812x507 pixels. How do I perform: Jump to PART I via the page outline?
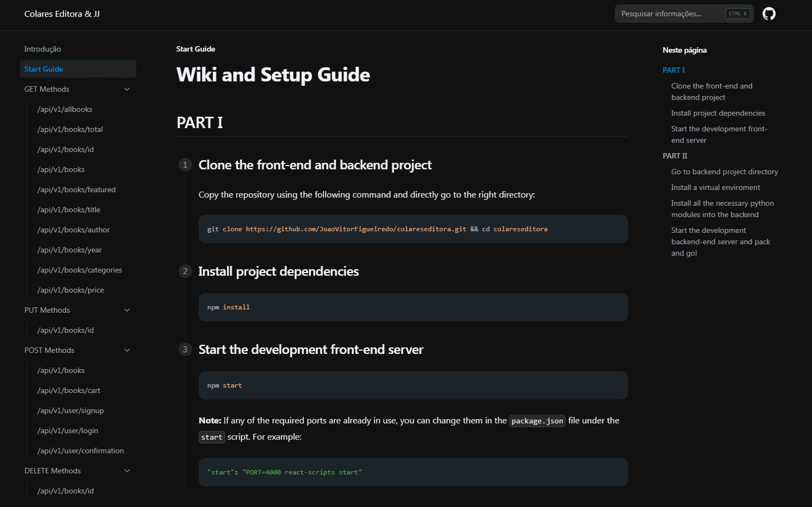click(674, 70)
